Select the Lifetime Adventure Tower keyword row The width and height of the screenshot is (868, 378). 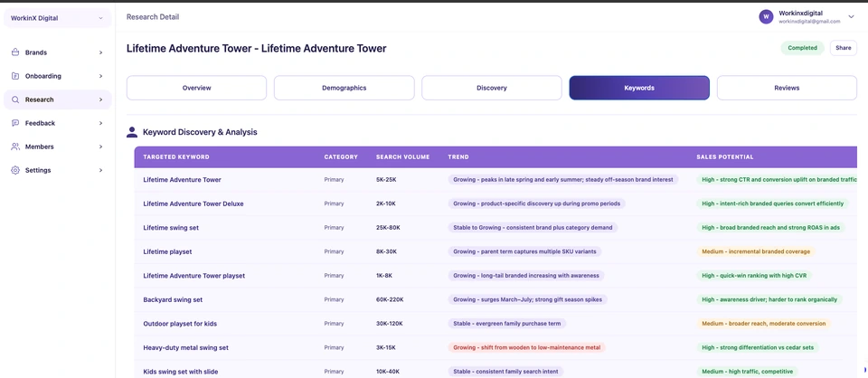(x=495, y=180)
